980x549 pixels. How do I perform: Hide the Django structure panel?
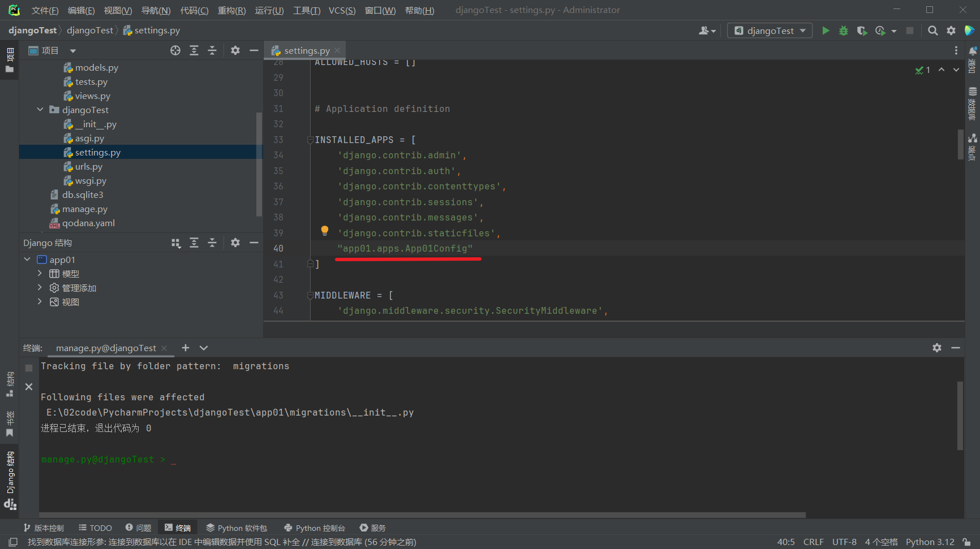coord(254,243)
